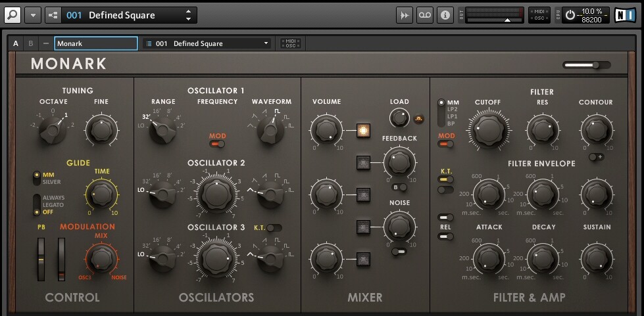The width and height of the screenshot is (644, 316).
Task: Toggle the filter MOD switch
Action: click(x=445, y=144)
